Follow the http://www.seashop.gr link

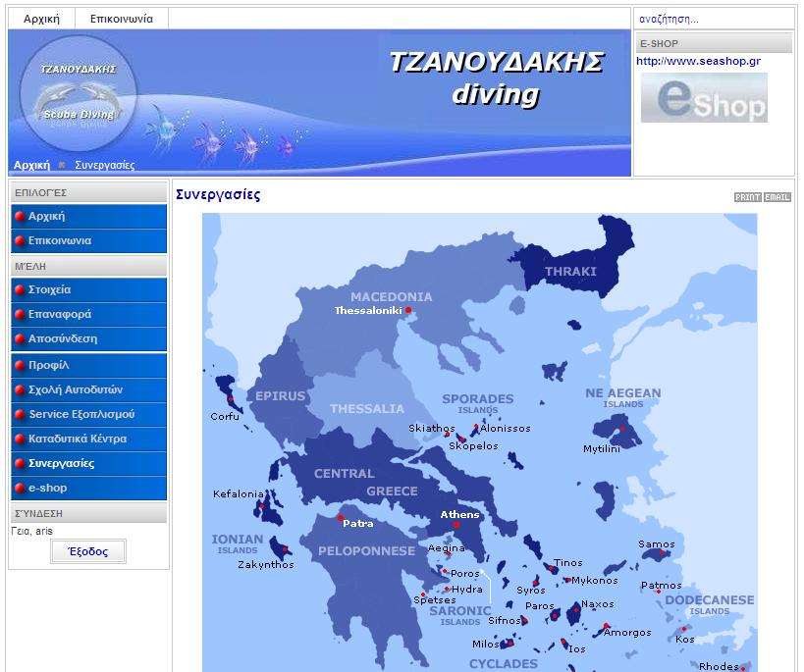698,61
